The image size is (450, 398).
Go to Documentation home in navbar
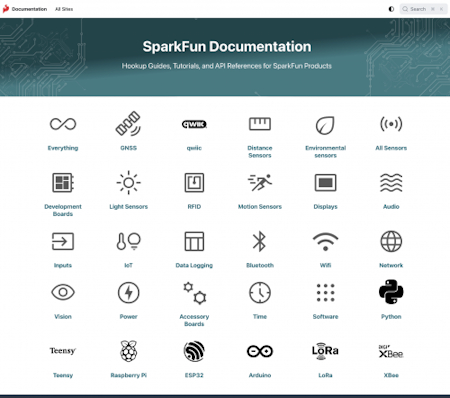[29, 9]
